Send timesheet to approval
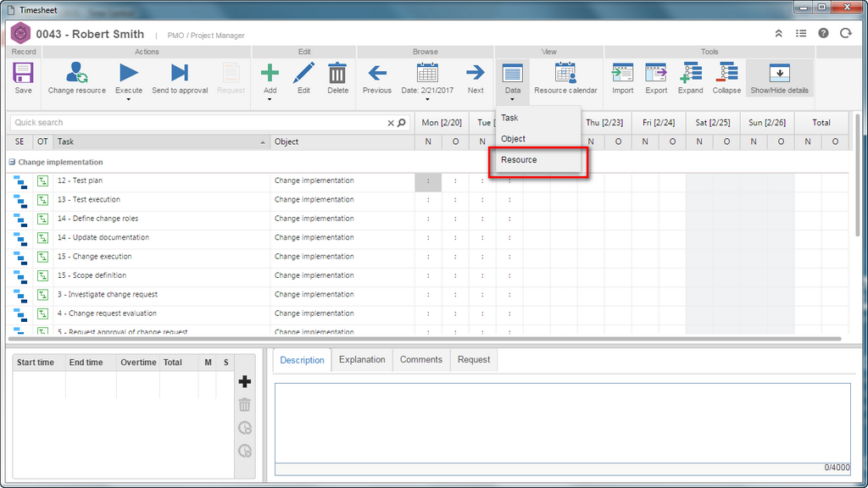 pos(180,78)
